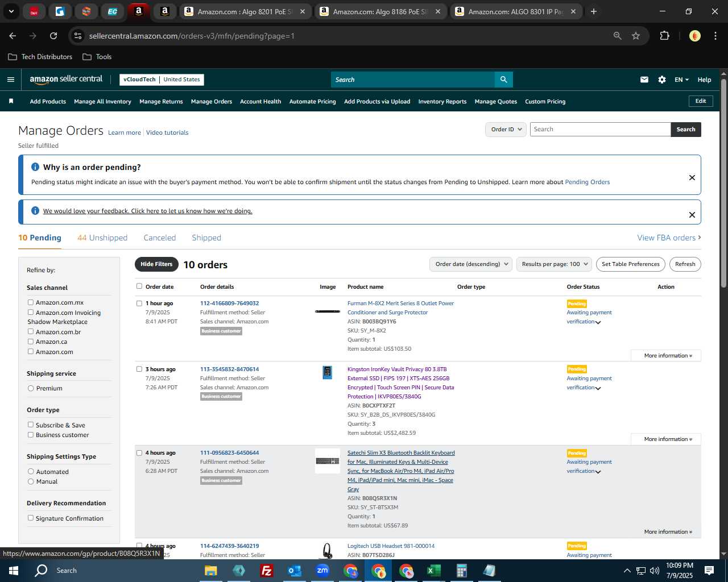Click in the Order ID search field
728x582 pixels.
(600, 130)
